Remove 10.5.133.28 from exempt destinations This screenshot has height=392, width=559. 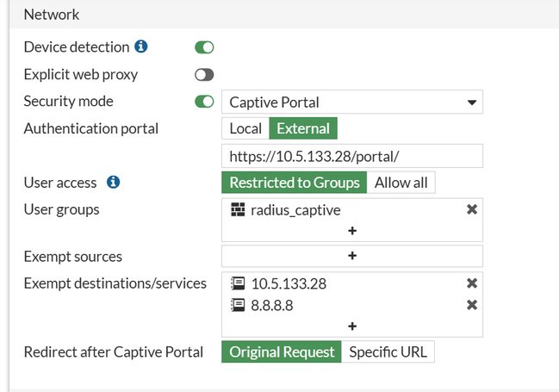[472, 283]
